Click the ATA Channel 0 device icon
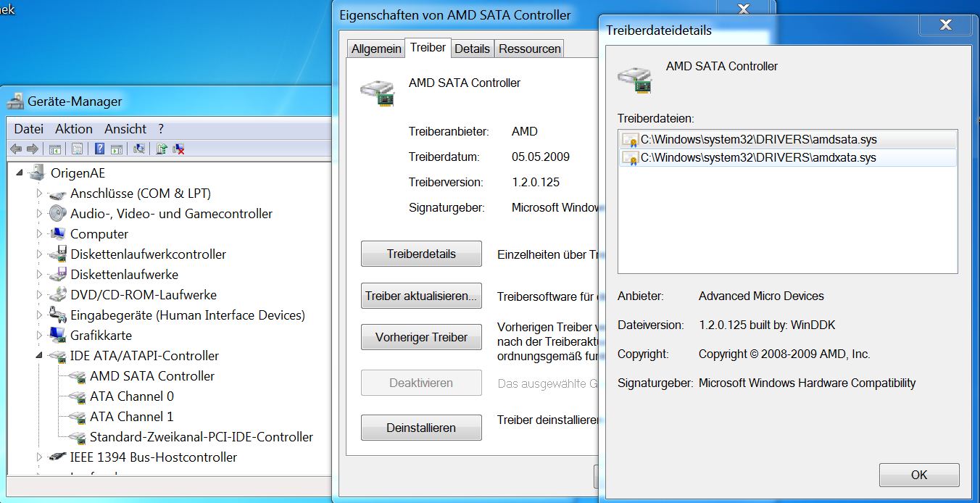The width and height of the screenshot is (980, 503). (x=78, y=396)
